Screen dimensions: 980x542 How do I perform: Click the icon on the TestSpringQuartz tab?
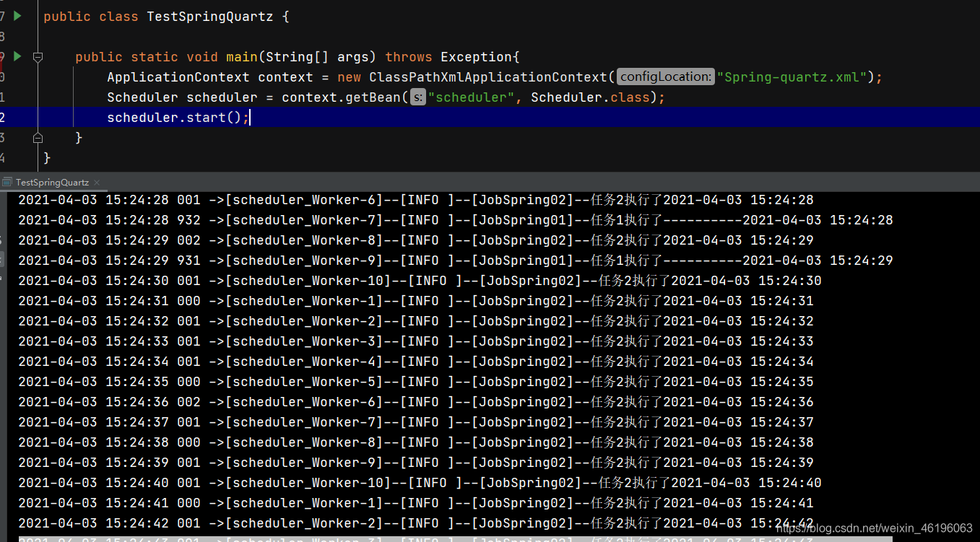7,183
